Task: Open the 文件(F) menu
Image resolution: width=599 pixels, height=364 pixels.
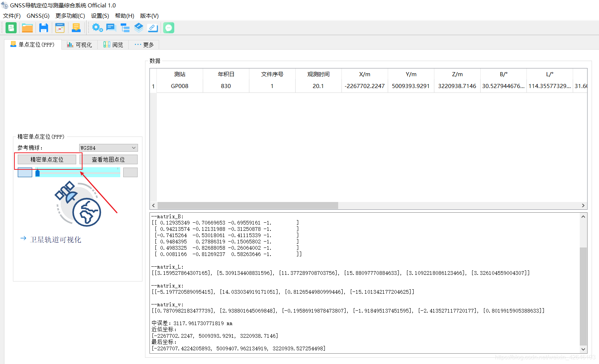Action: click(12, 16)
